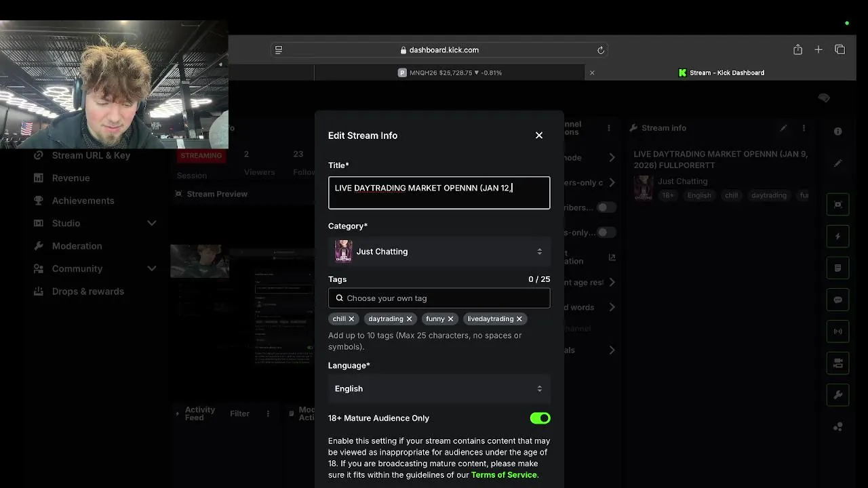This screenshot has width=868, height=488.
Task: Click the broadcast signal icon in right toolbar
Action: point(838,332)
